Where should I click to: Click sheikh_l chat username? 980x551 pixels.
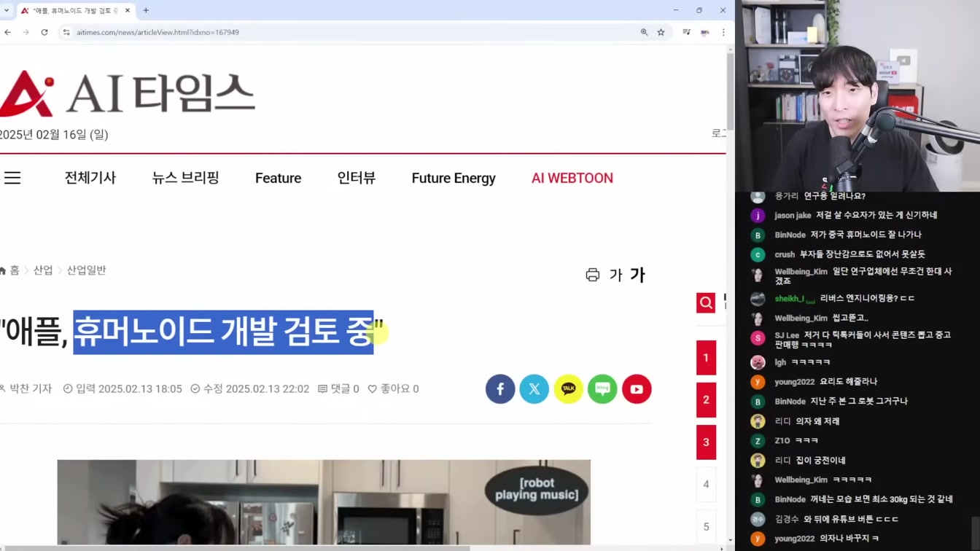pos(789,299)
